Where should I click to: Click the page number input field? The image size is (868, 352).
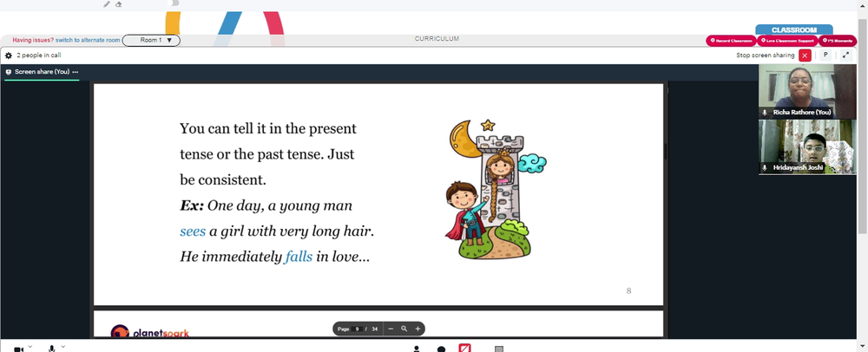[x=358, y=329]
